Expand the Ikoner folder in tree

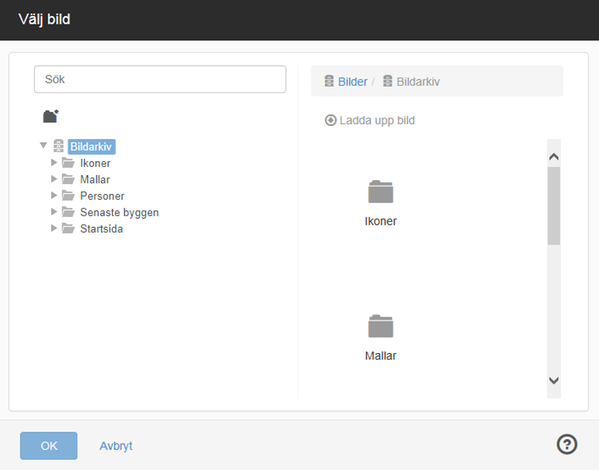point(54,162)
